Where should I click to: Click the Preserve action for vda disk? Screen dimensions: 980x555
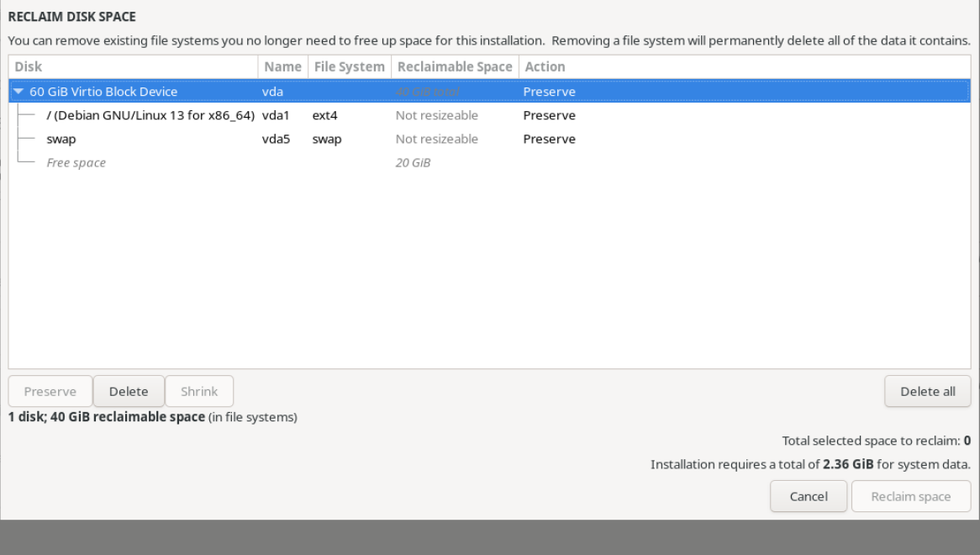pyautogui.click(x=550, y=92)
